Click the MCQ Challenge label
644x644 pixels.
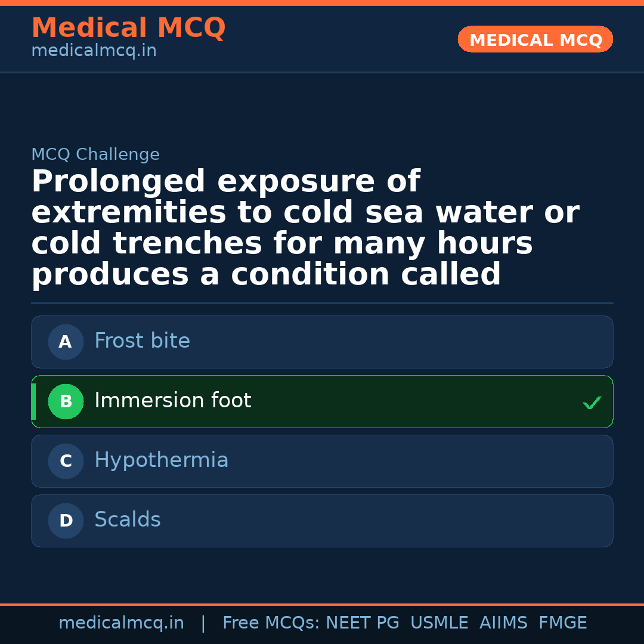point(95,155)
